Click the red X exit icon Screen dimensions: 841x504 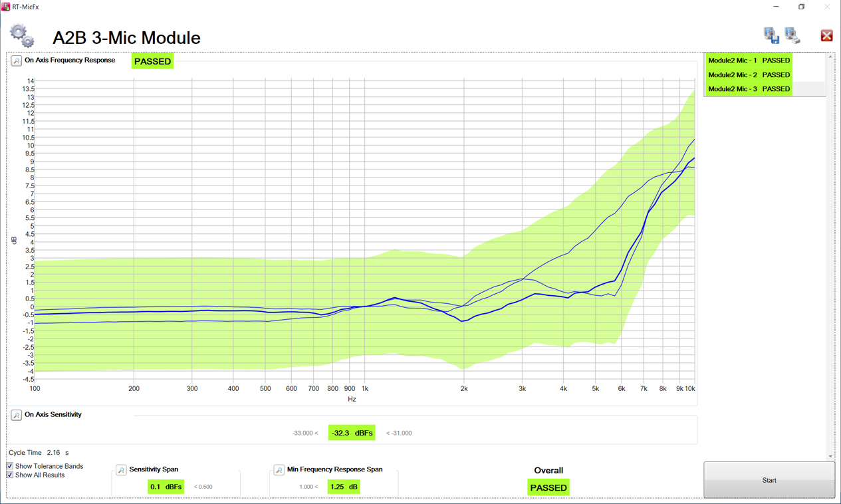826,35
